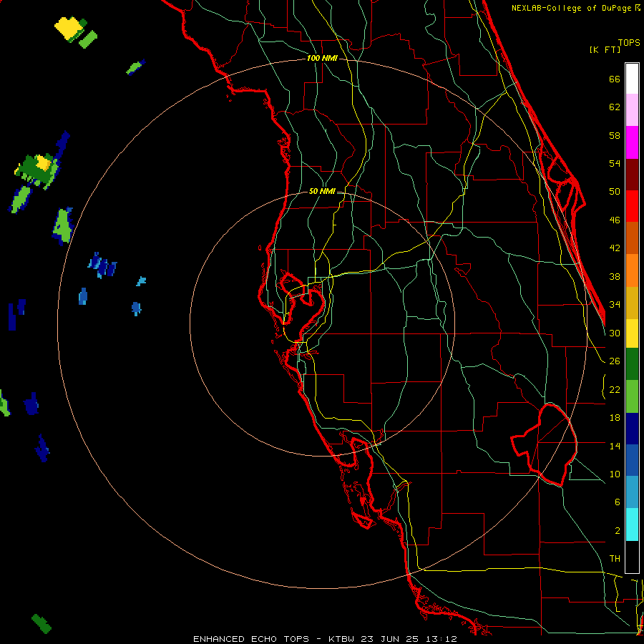The width and height of the screenshot is (644, 644).
Task: Click the legend value 66
Action: [x=615, y=79]
